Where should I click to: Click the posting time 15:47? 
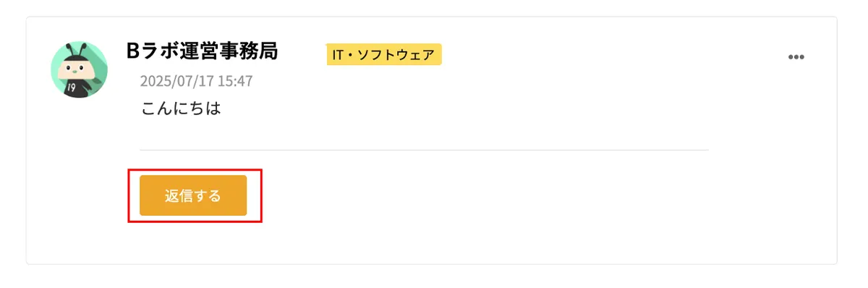pyautogui.click(x=235, y=81)
